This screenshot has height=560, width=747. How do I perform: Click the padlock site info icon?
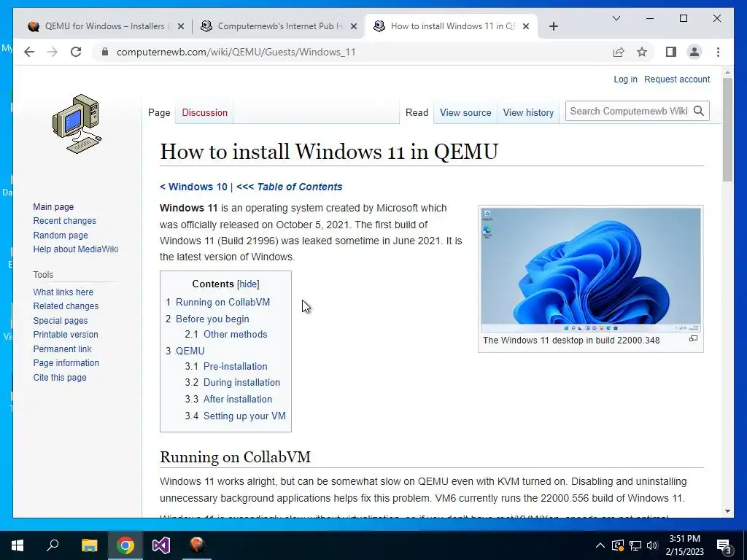click(x=105, y=52)
